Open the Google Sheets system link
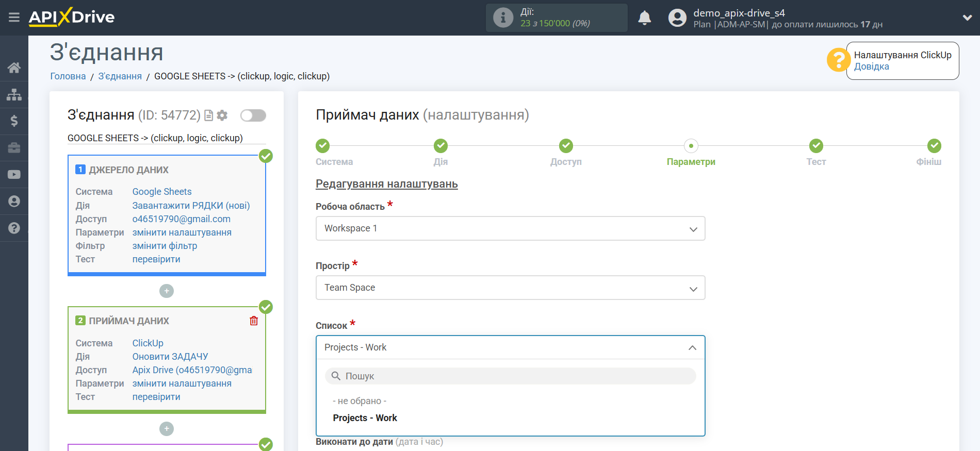 point(162,192)
